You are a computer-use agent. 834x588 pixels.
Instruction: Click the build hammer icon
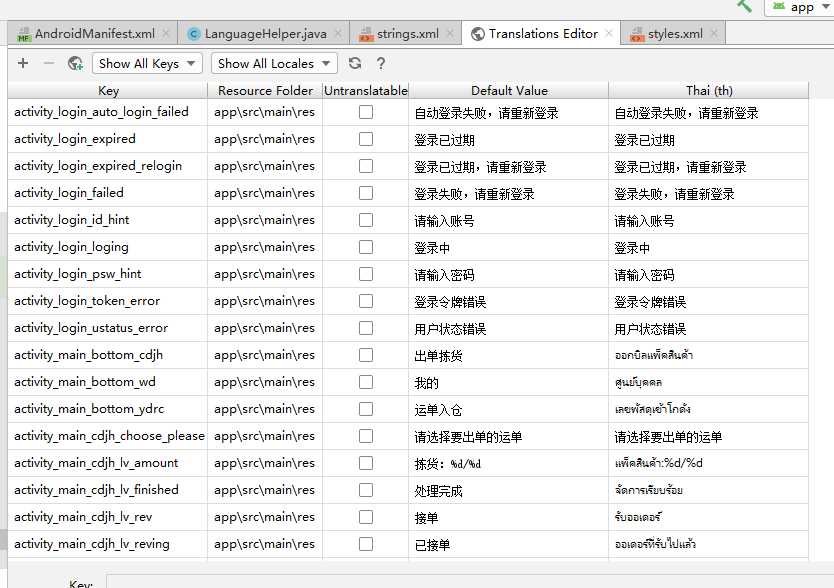[x=745, y=6]
